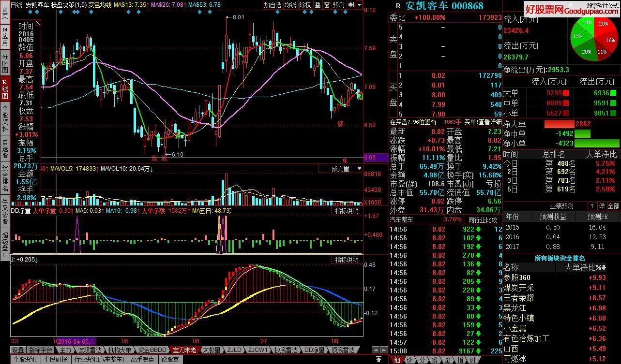621x364 pixels.
Task: Expand the 成交量 indicator dropdown
Action: [359, 169]
